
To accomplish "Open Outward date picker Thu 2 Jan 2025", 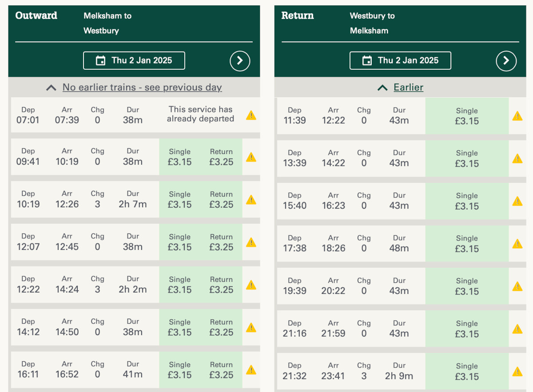I will pyautogui.click(x=134, y=61).
